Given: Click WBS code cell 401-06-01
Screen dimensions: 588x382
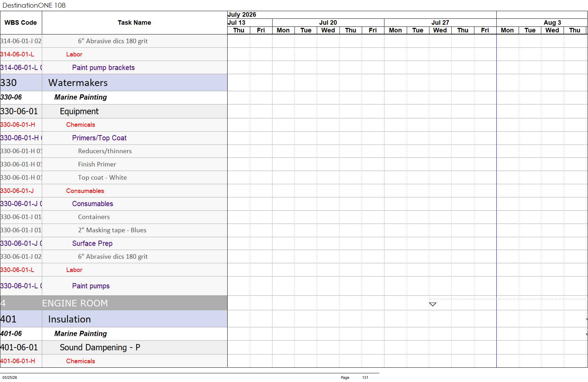Looking at the screenshot, I should click(x=21, y=348).
